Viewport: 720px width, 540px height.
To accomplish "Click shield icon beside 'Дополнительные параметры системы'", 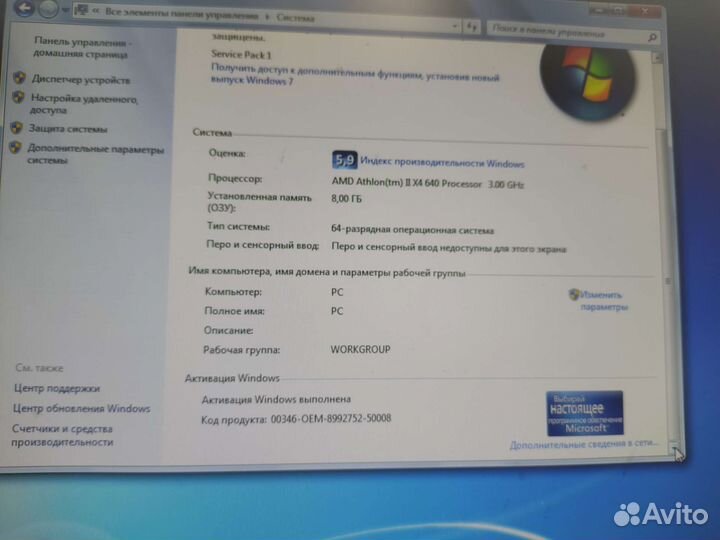I will point(15,147).
